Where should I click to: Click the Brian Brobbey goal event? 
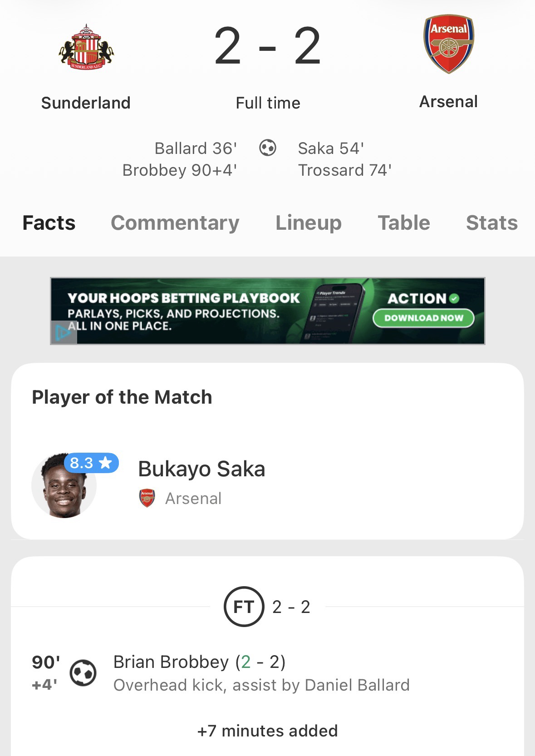(200, 662)
